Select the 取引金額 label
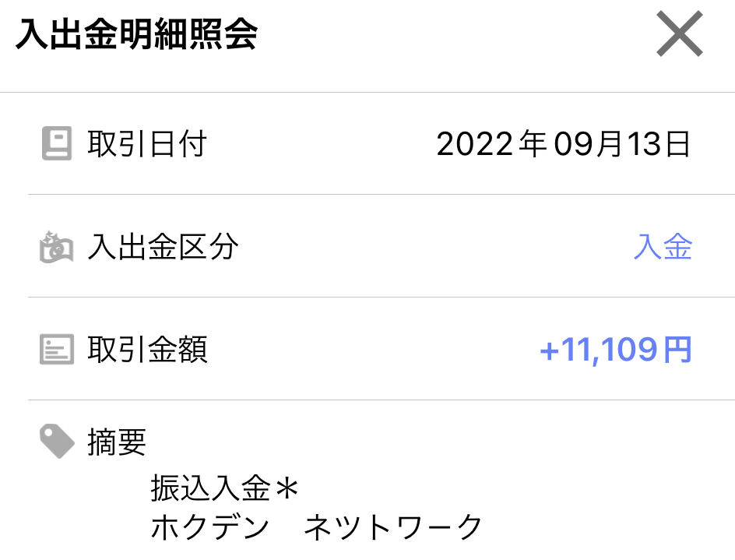735x560 pixels. 146,350
